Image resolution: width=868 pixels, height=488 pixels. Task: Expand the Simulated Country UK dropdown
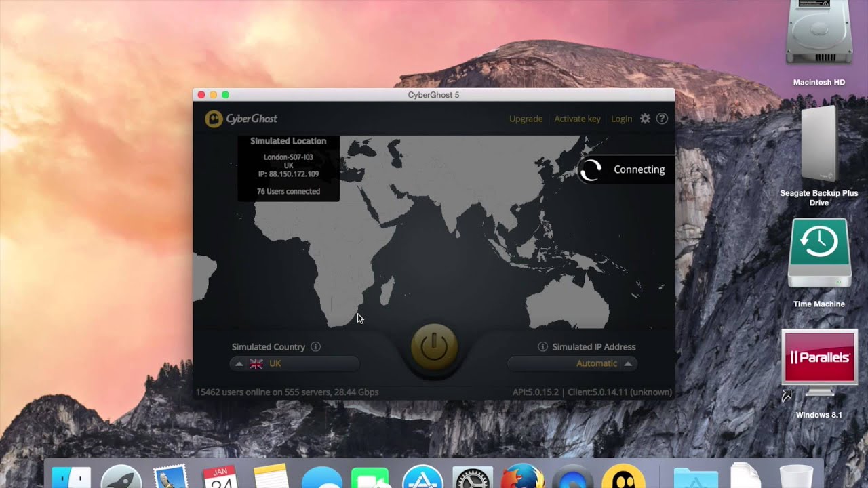295,364
